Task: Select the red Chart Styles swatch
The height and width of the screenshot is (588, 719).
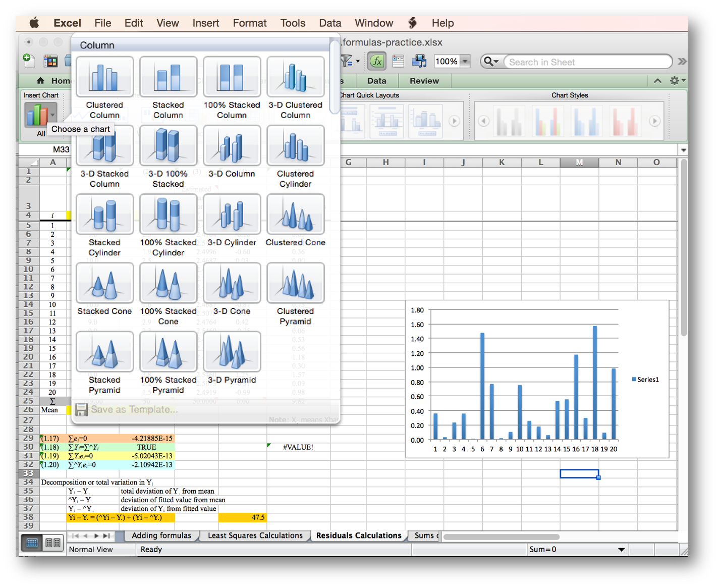Action: click(x=624, y=121)
